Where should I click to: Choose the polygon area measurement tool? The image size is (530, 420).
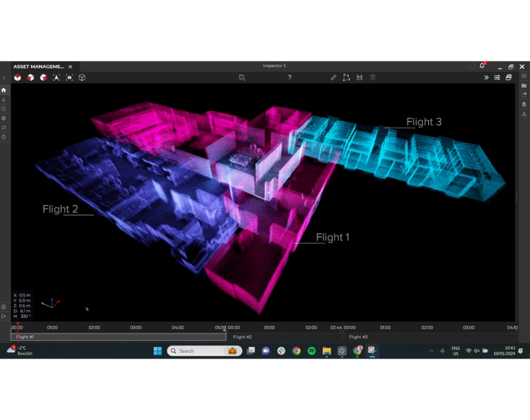tap(347, 77)
